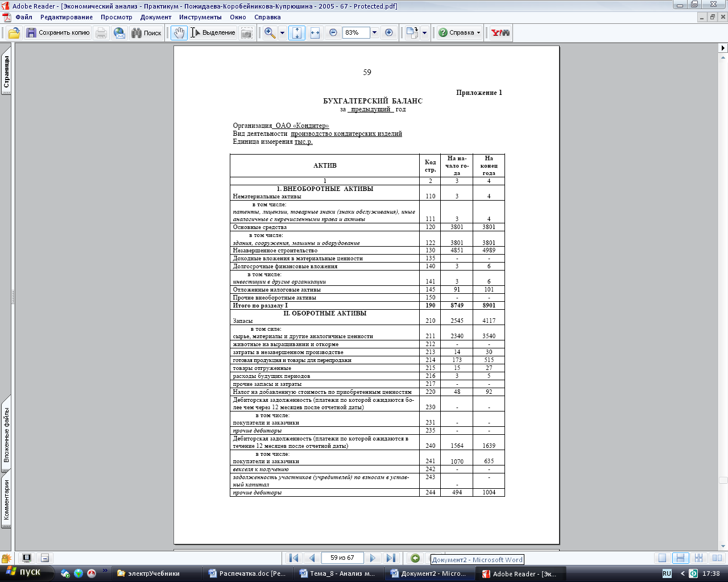Open the Справка menu in menu bar

tap(268, 17)
